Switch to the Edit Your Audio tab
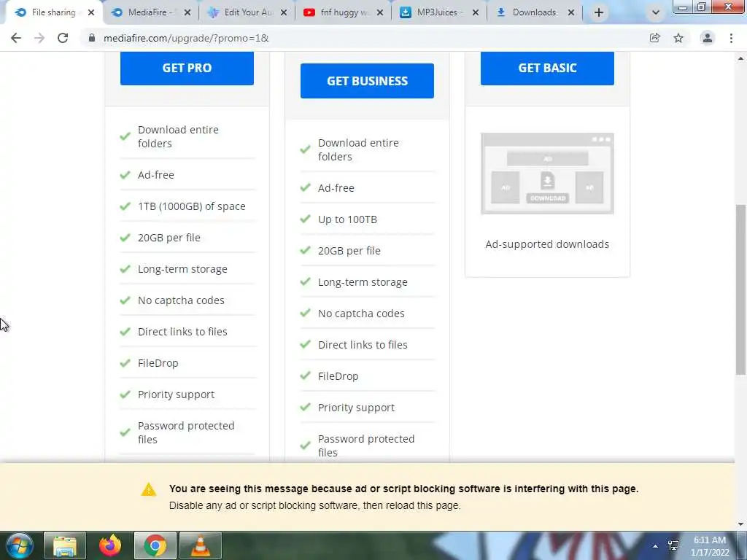The height and width of the screenshot is (560, 747). click(247, 12)
